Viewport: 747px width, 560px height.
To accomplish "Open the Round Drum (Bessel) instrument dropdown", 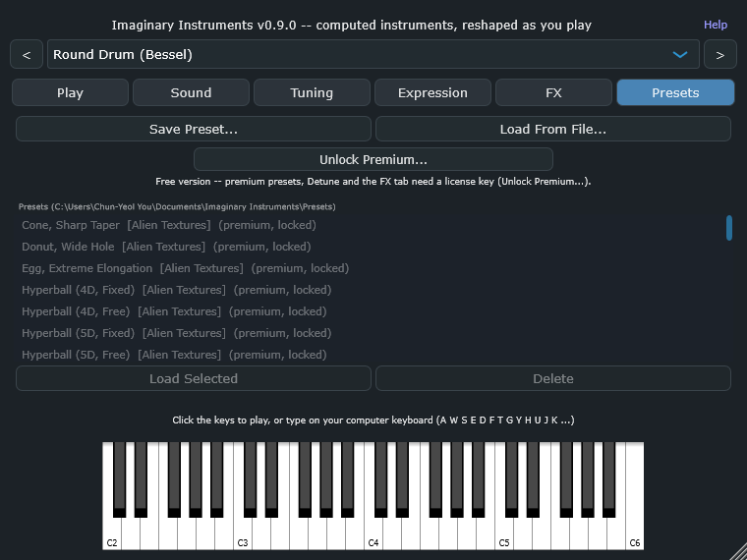I will (373, 54).
